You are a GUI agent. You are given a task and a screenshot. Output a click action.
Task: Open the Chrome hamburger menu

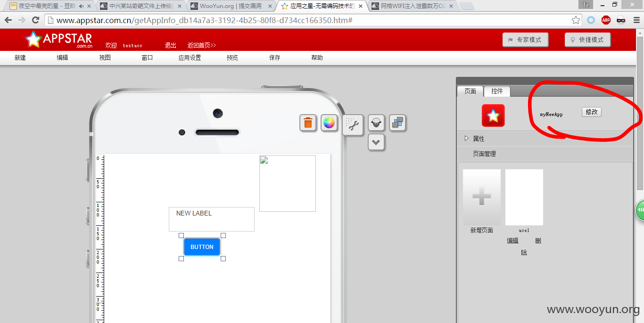click(636, 20)
